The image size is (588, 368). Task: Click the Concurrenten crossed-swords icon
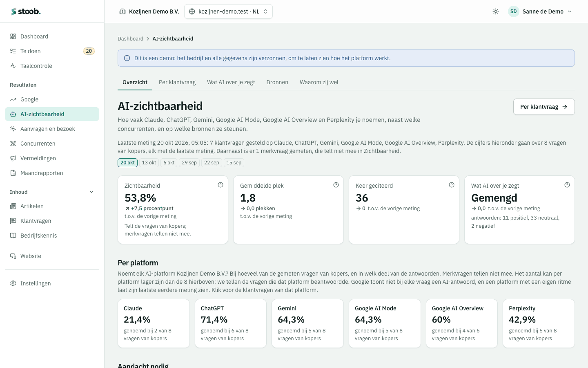tap(13, 144)
